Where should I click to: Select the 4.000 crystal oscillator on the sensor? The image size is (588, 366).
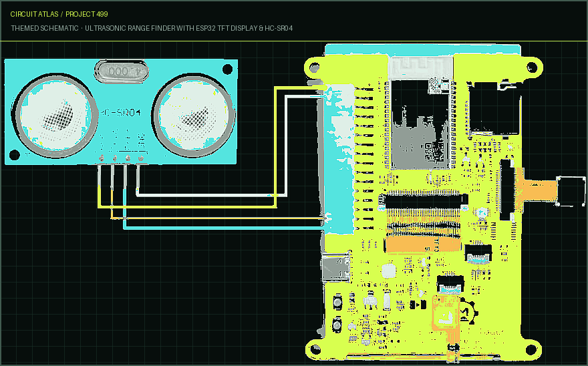(121, 71)
